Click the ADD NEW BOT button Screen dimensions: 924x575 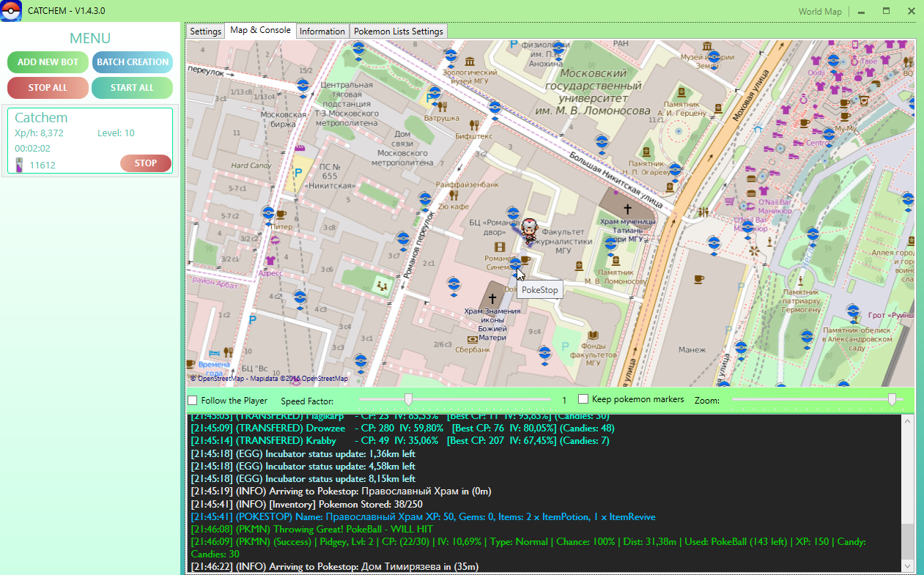[48, 62]
